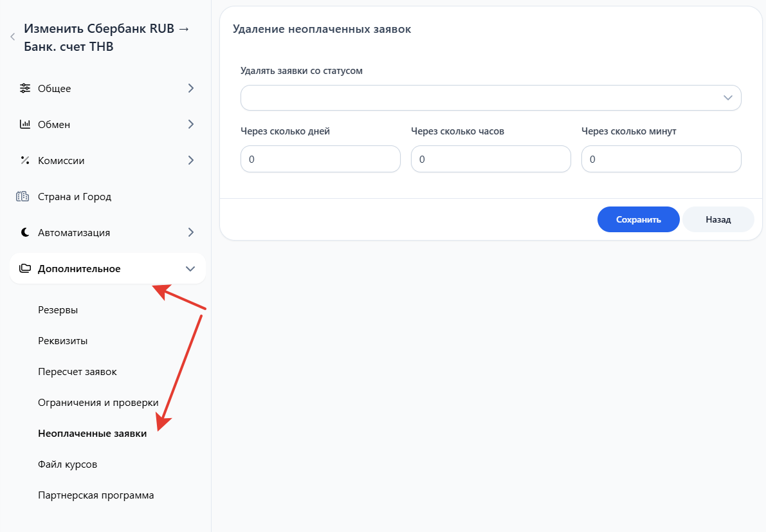Click the sliders icon next to Общее

(25, 88)
